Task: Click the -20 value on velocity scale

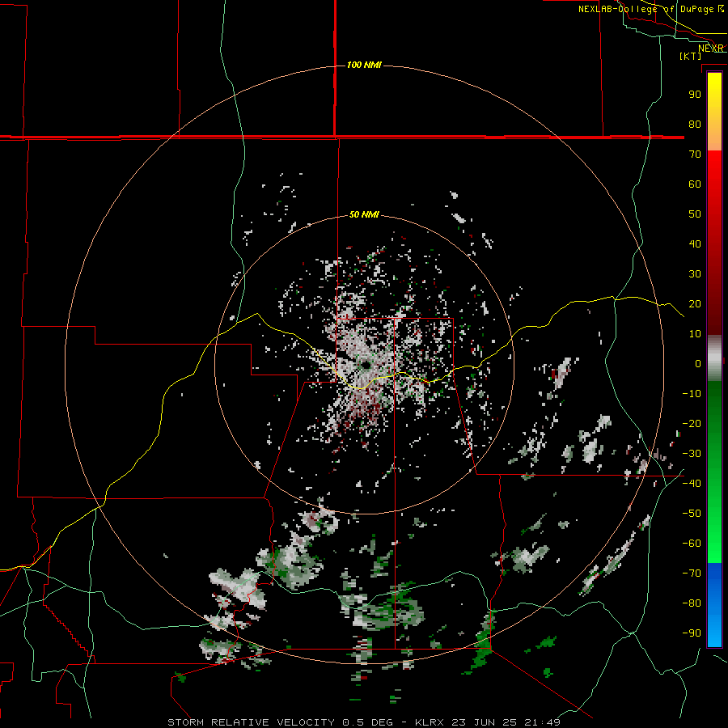Action: pyautogui.click(x=692, y=424)
